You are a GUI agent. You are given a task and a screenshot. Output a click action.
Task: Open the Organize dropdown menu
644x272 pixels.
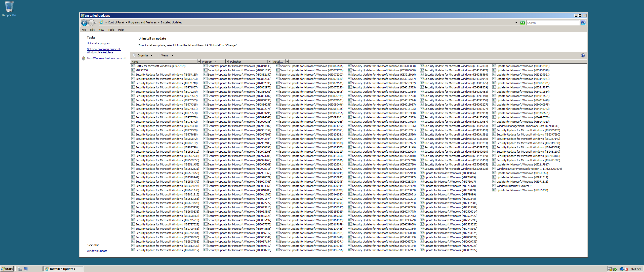[x=143, y=55]
